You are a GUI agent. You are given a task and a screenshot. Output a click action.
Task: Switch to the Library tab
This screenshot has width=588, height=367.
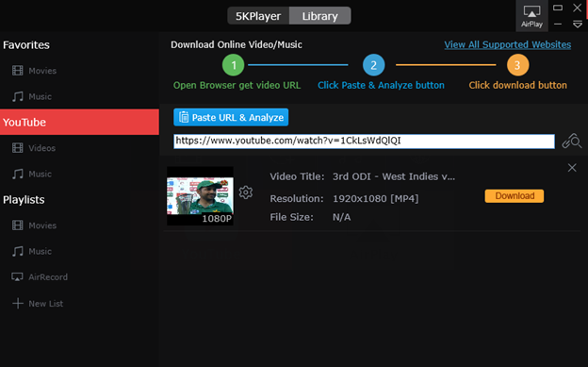pos(319,16)
